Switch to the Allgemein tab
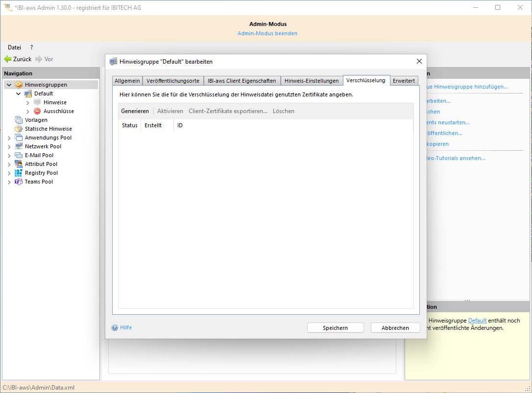 coord(127,81)
